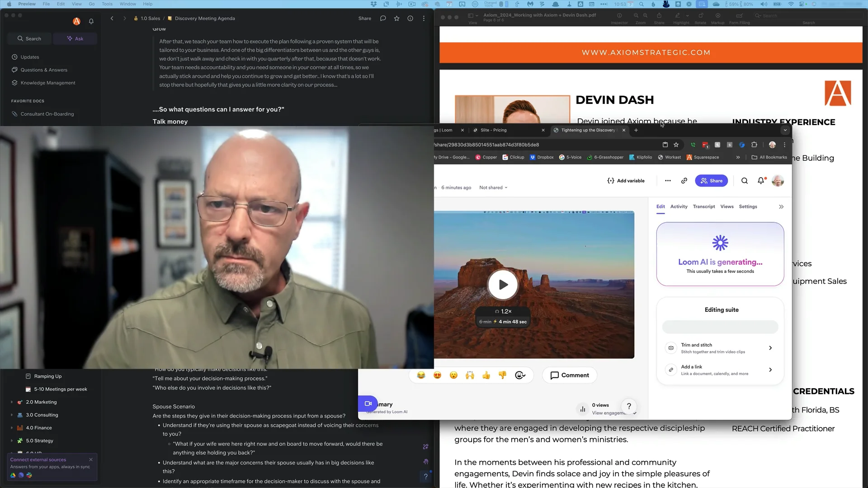Open Add a link editing option

[x=720, y=370]
